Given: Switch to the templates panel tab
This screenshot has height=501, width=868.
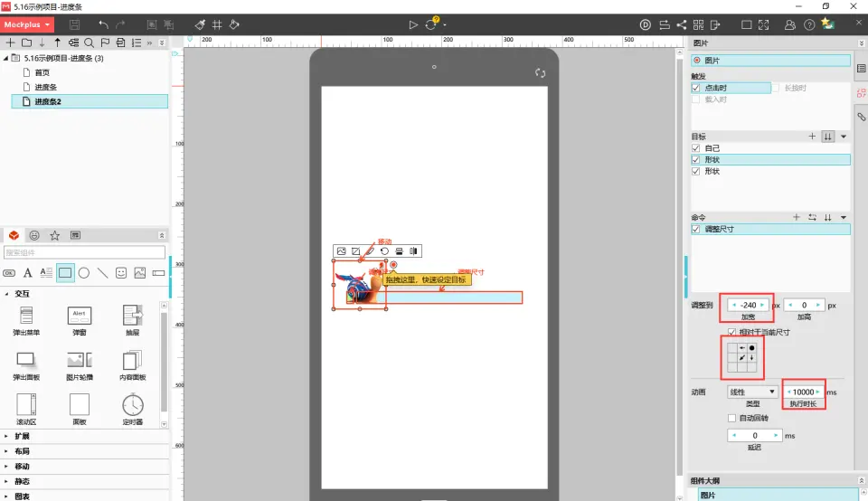Looking at the screenshot, I should pos(75,235).
